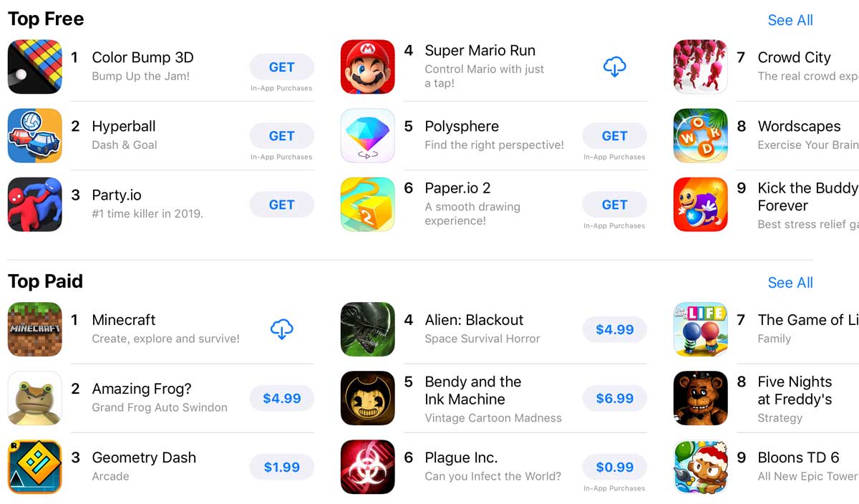The image size is (859, 504).
Task: Tap the Geometry Dash app icon
Action: pos(34,467)
